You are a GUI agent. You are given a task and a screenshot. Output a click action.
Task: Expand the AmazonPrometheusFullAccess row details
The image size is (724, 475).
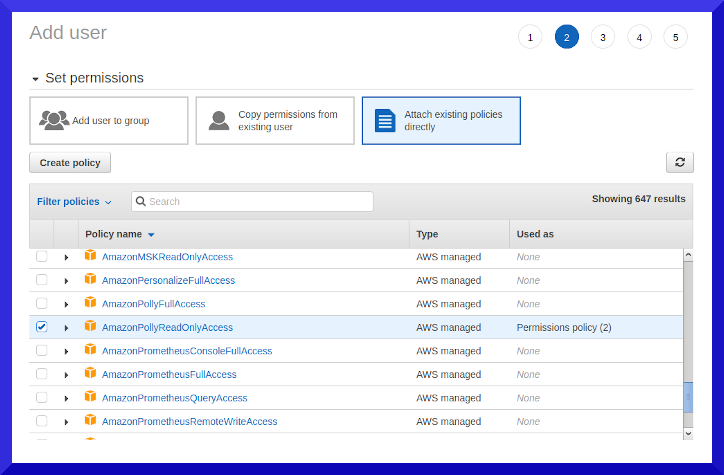tap(66, 375)
